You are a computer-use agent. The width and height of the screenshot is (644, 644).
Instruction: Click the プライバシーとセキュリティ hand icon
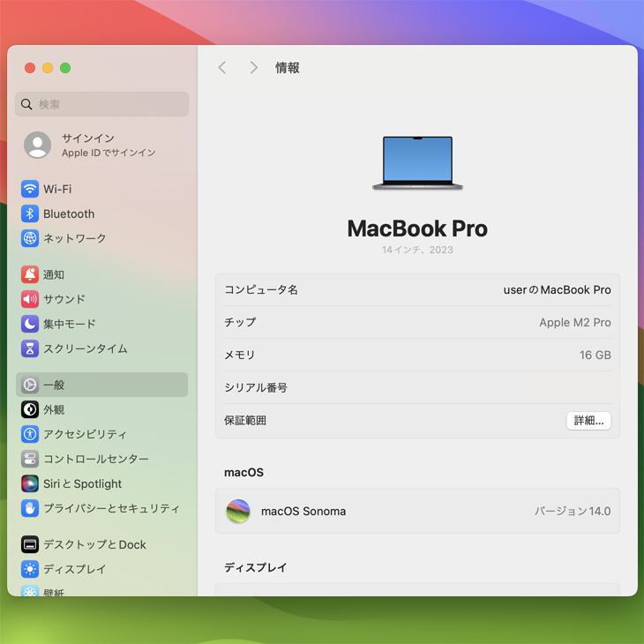pos(30,508)
